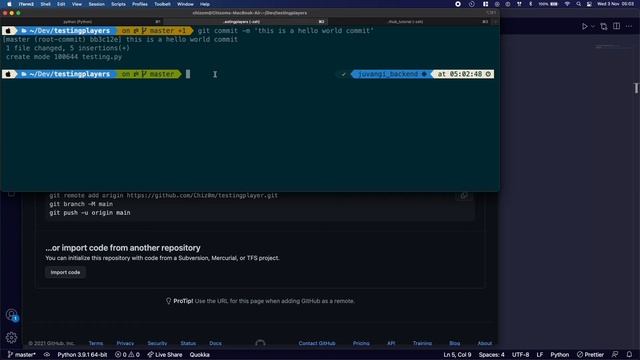Click UTF-8 encoding selector in status bar
This screenshot has height=360, width=640.
(x=520, y=355)
